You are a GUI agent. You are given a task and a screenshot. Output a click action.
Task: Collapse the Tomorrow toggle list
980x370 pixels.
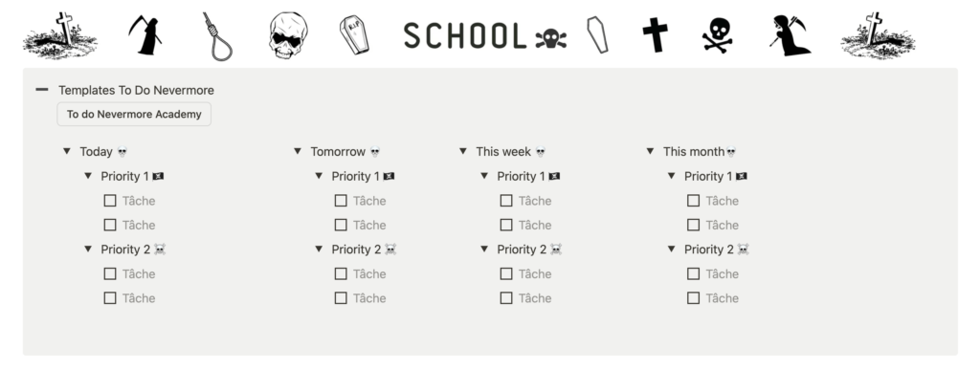tap(298, 151)
